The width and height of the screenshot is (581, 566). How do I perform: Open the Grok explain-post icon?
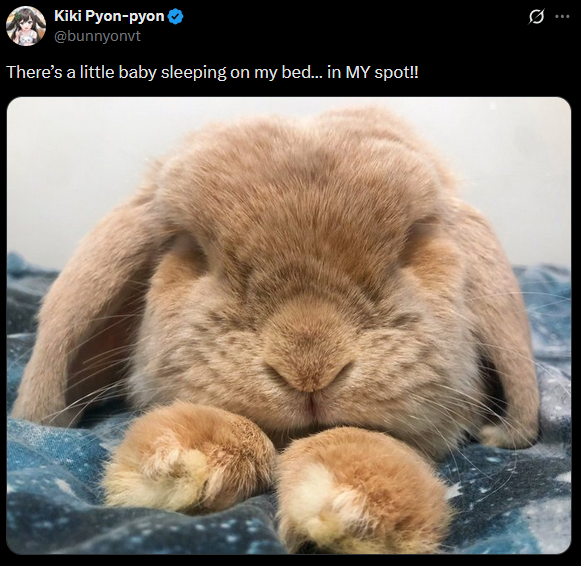point(536,17)
